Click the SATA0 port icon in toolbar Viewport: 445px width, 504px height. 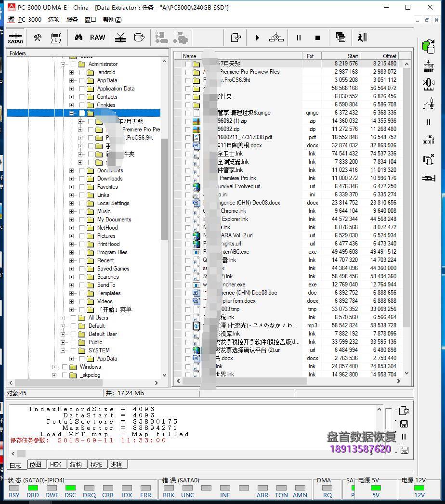click(15, 38)
